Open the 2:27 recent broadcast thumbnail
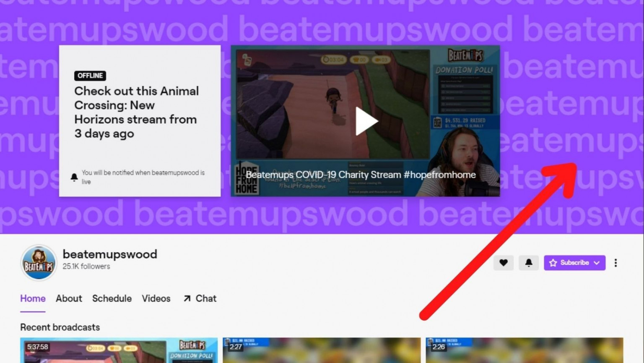The image size is (644, 363). pos(321,350)
